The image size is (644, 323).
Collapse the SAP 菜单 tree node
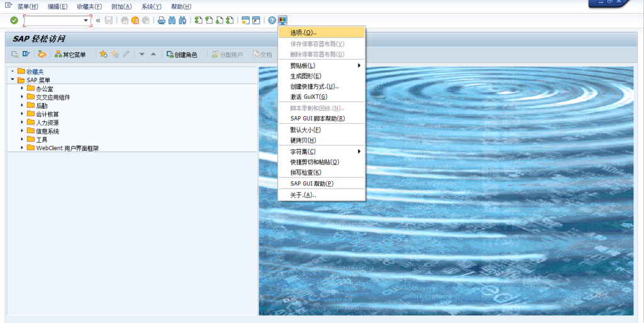coord(13,80)
